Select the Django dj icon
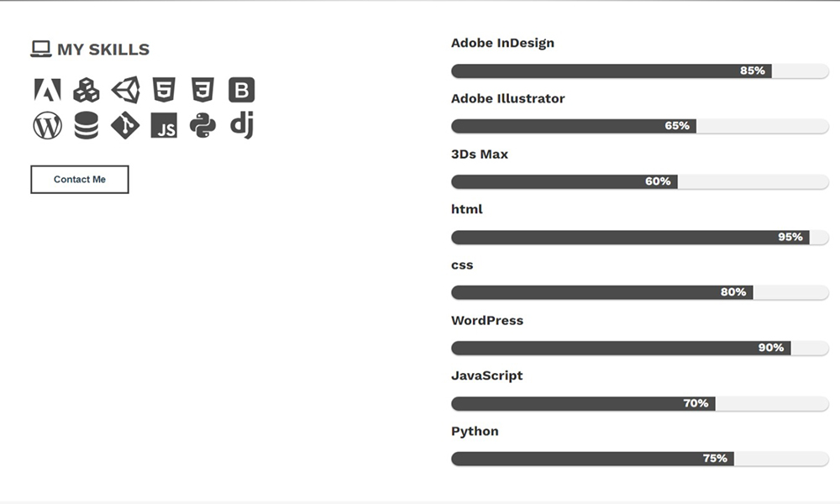The image size is (840, 504). (242, 125)
